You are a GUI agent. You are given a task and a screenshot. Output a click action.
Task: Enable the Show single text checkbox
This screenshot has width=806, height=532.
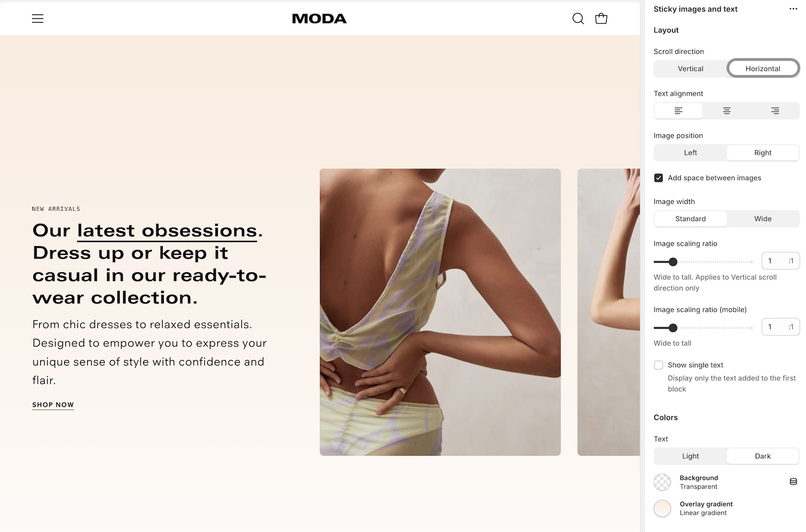(x=659, y=365)
